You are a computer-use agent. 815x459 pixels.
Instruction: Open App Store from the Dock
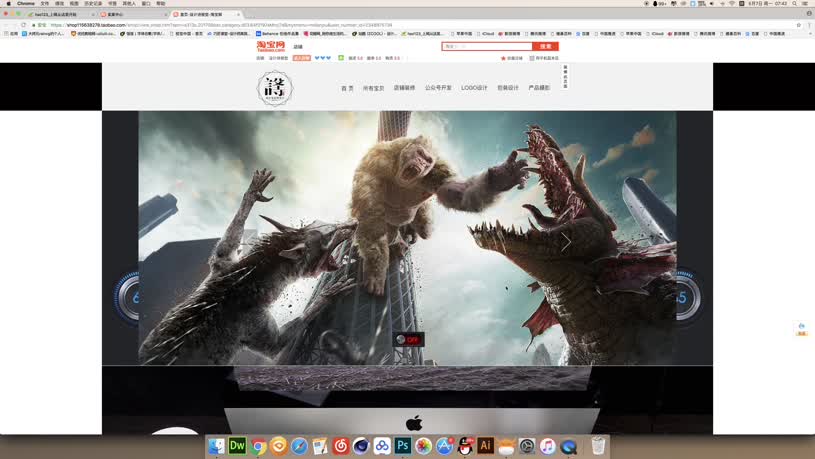point(444,446)
